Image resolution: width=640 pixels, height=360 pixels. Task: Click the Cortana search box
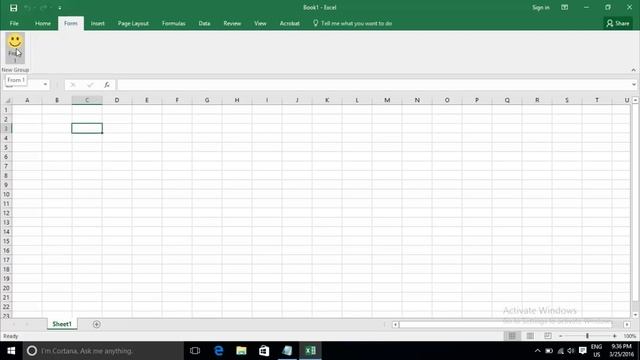click(103, 351)
